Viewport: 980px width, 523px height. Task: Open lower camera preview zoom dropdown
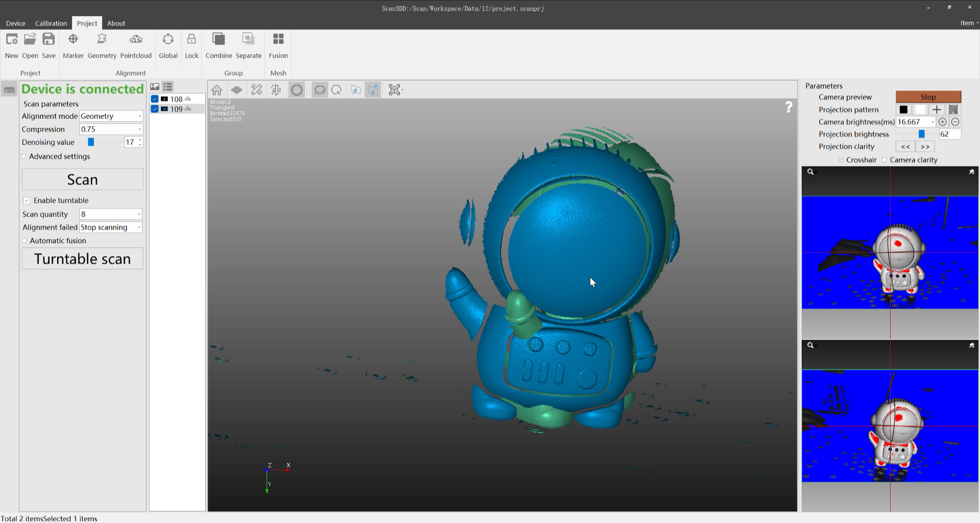[x=811, y=346]
